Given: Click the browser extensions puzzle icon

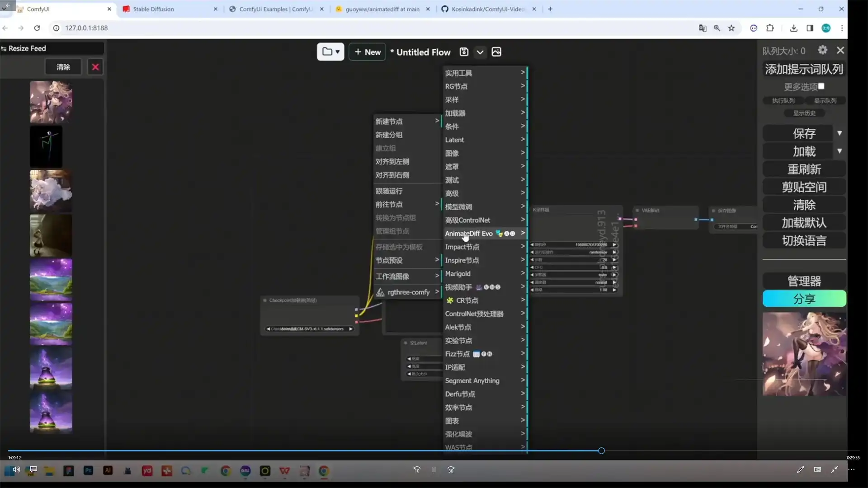Looking at the screenshot, I should click(x=770, y=28).
